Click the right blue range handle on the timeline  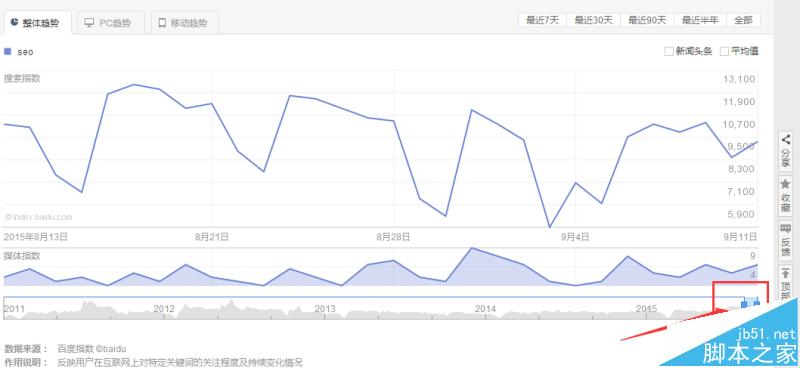(x=757, y=304)
